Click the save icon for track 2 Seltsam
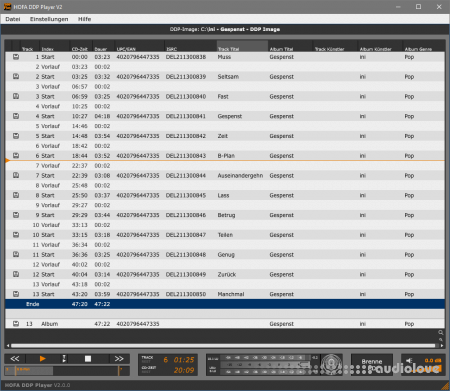450x391 pixels. click(16, 76)
